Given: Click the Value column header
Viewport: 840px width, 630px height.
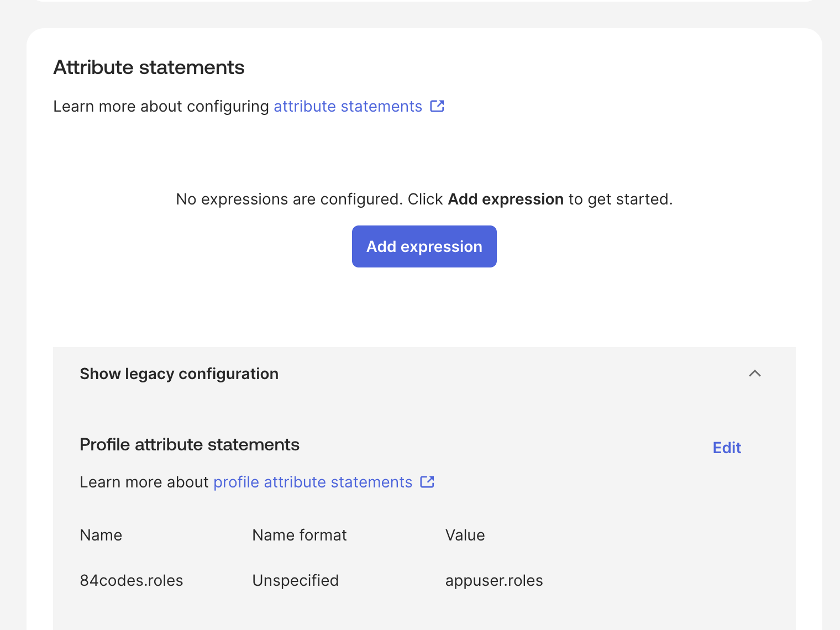Looking at the screenshot, I should (465, 535).
